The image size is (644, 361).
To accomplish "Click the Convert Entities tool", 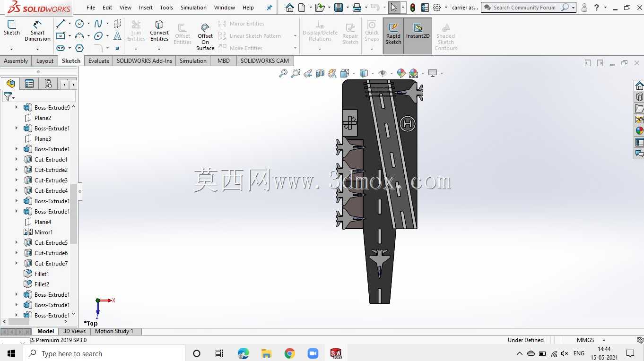I will [x=159, y=31].
